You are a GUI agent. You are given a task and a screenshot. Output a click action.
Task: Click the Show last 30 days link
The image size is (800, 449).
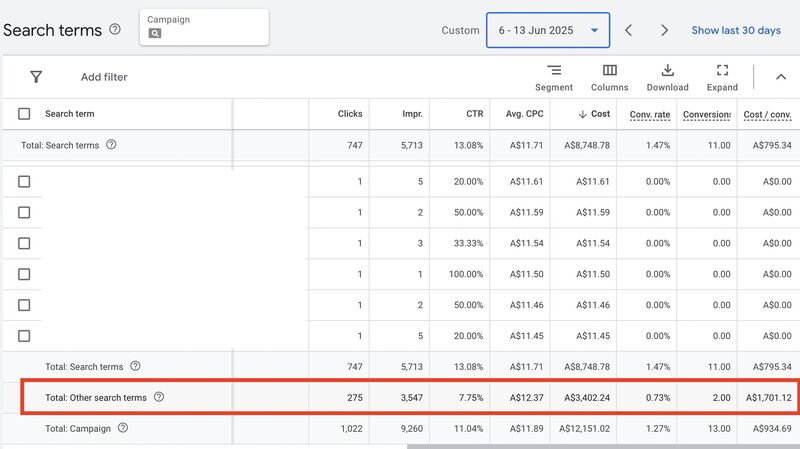[x=736, y=30]
